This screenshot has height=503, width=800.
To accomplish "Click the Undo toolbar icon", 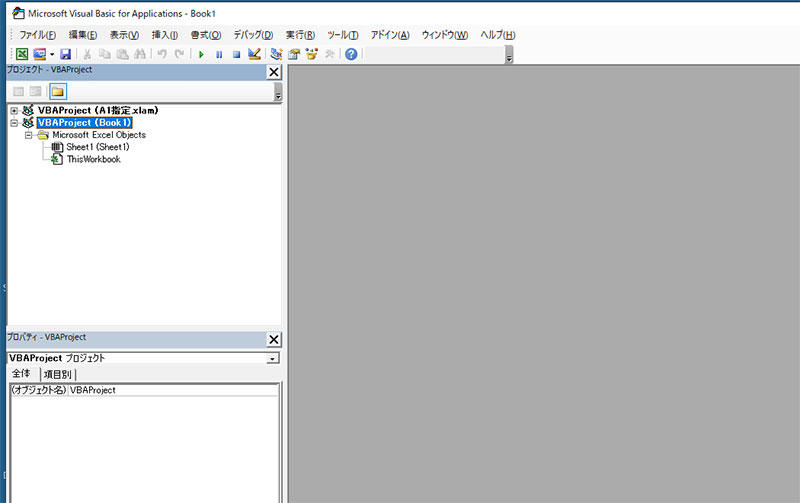I will pos(162,54).
